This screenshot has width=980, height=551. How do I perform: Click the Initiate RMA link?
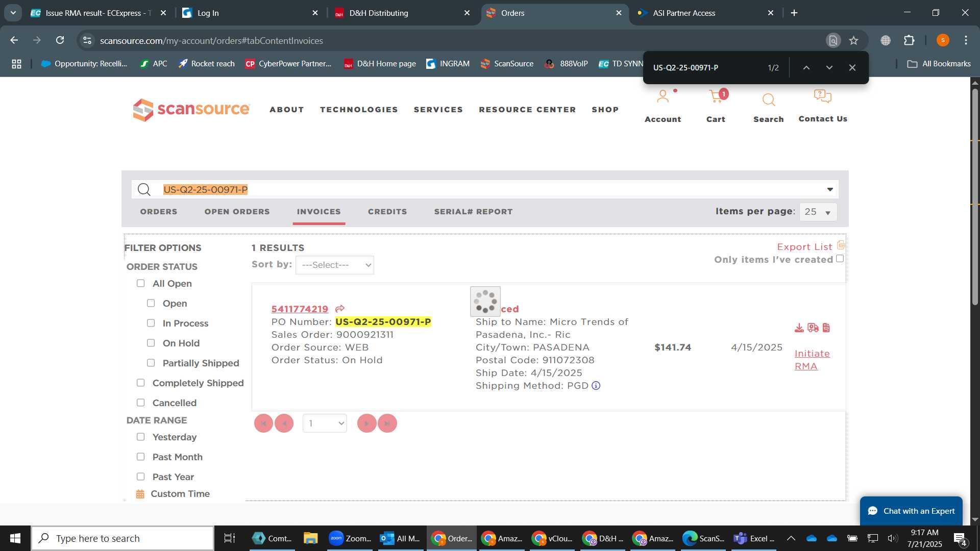[812, 360]
